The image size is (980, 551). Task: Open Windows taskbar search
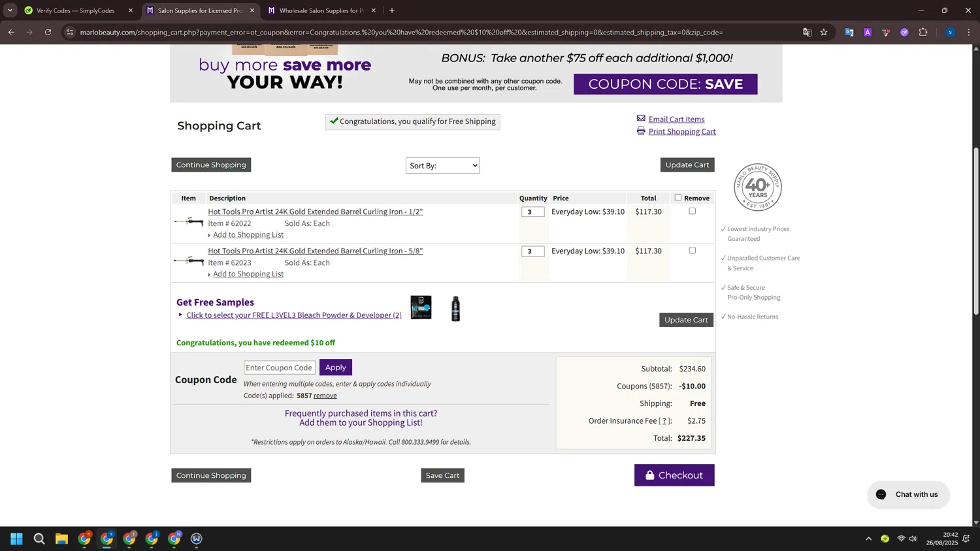coord(39,539)
